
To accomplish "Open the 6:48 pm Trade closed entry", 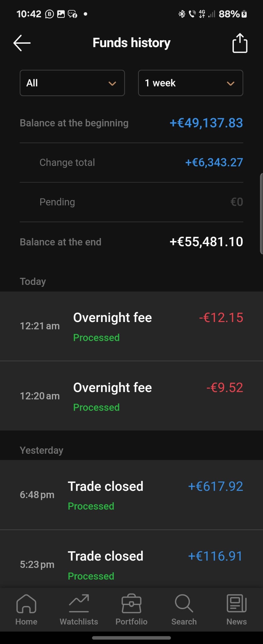I will 131,495.
